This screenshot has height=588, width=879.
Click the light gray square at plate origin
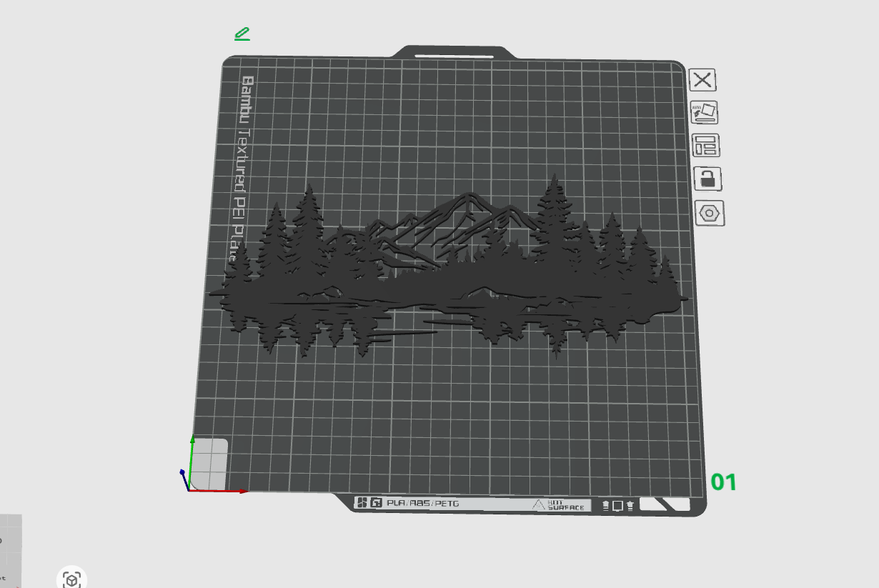point(210,462)
